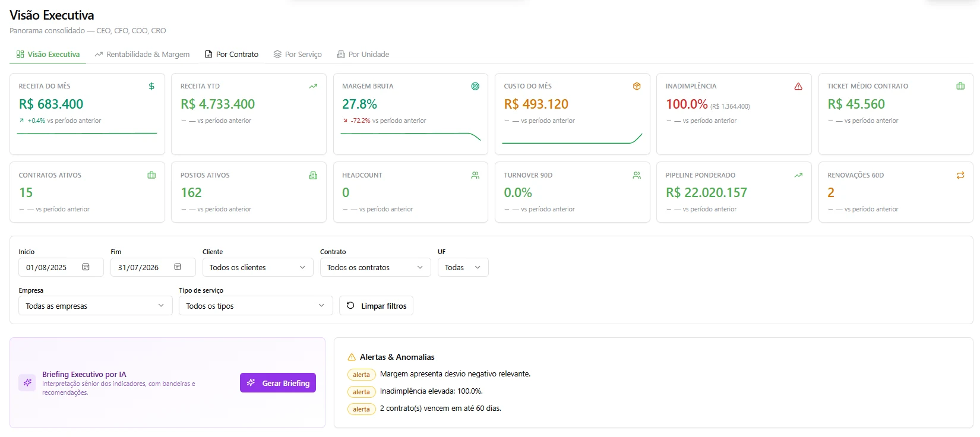Click the people icon on Headcount card
Image resolution: width=980 pixels, height=437 pixels.
(x=475, y=175)
